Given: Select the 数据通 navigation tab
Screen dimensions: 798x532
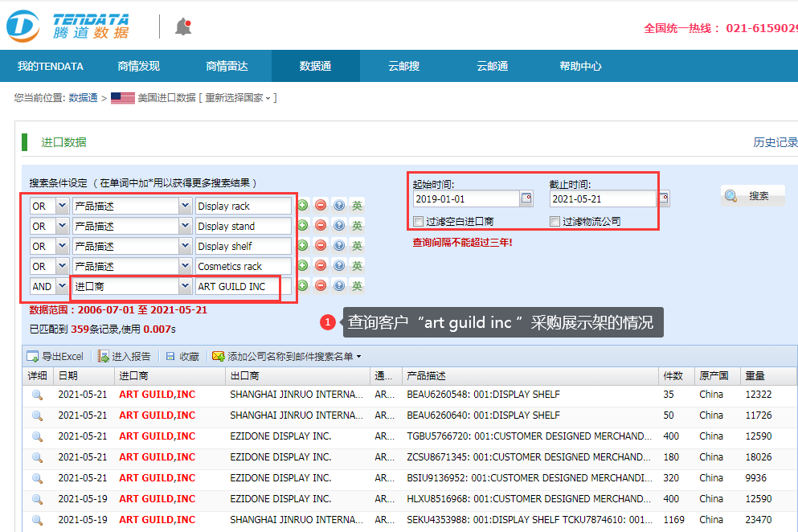Looking at the screenshot, I should click(316, 66).
